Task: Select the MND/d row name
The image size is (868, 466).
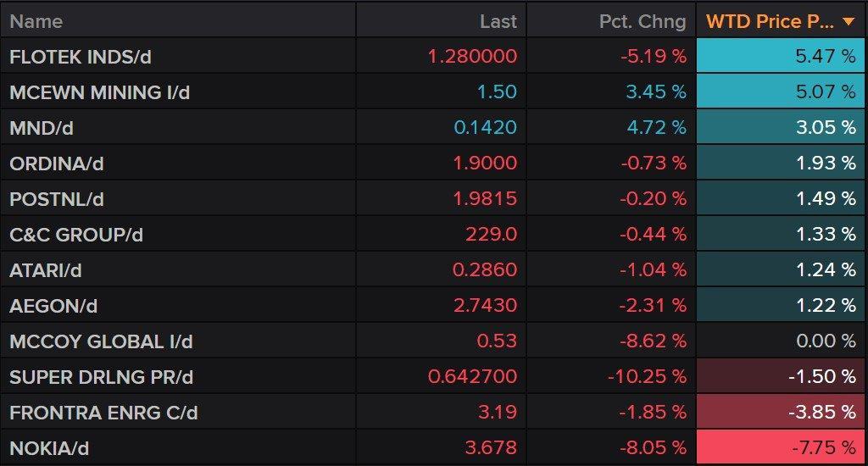Action: click(x=42, y=129)
